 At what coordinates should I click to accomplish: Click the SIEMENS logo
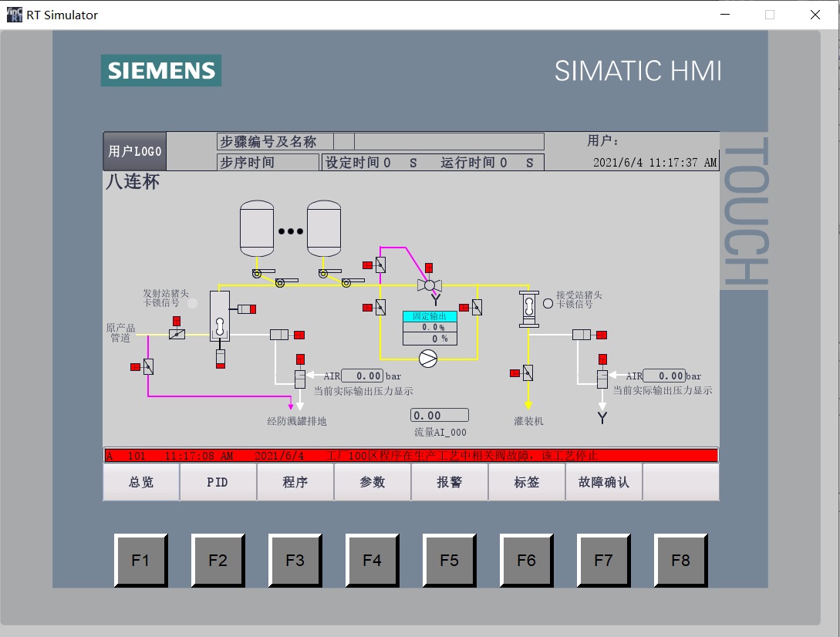pos(161,70)
